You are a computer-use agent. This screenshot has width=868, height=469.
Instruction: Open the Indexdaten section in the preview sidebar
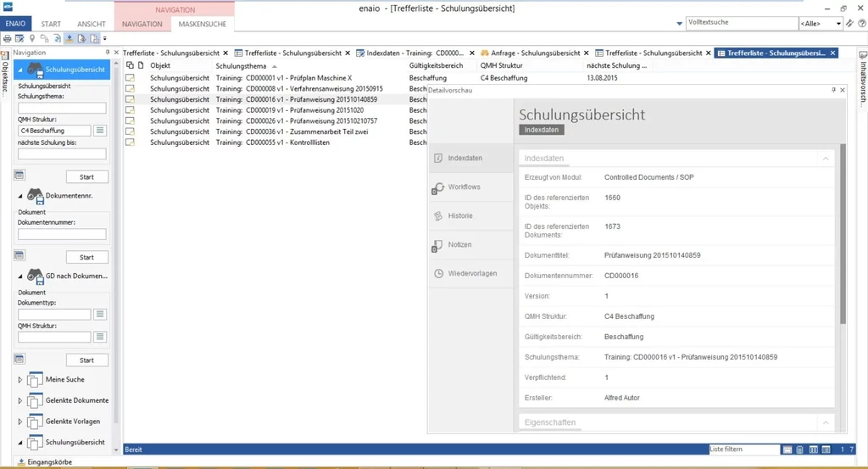[471, 159]
